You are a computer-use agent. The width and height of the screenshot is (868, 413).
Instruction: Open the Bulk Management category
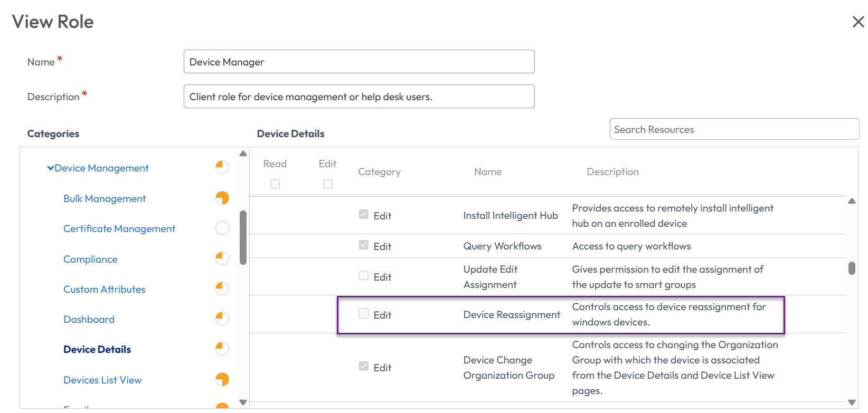(x=105, y=199)
